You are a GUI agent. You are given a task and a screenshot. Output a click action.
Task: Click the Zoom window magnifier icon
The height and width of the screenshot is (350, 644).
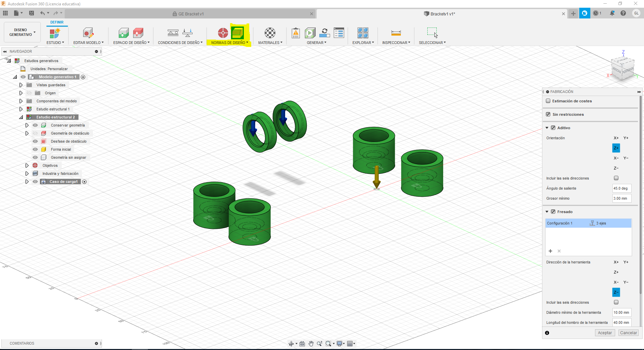pos(328,343)
